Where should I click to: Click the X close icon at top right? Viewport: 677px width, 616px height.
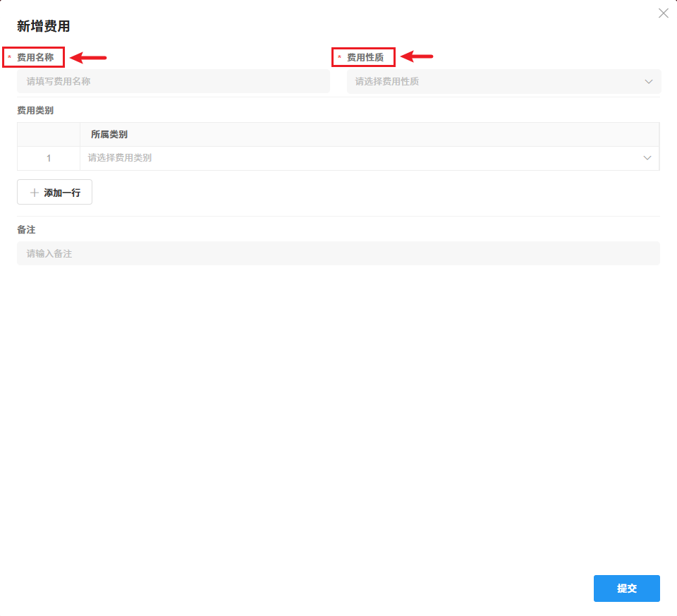click(663, 13)
